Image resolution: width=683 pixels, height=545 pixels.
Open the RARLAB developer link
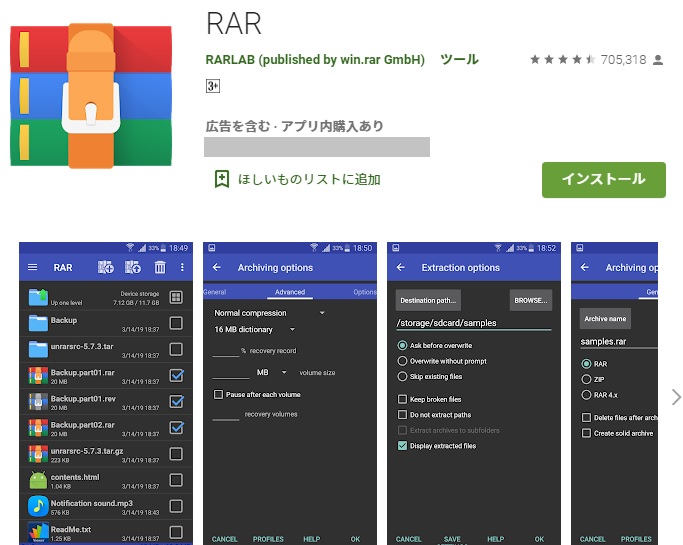(315, 59)
